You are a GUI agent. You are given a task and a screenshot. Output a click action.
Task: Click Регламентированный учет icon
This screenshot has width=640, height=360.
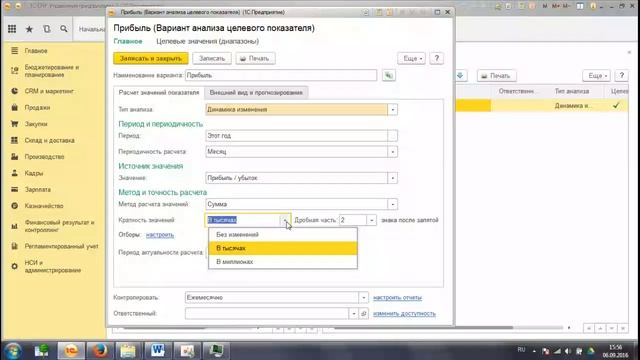pyautogui.click(x=15, y=246)
